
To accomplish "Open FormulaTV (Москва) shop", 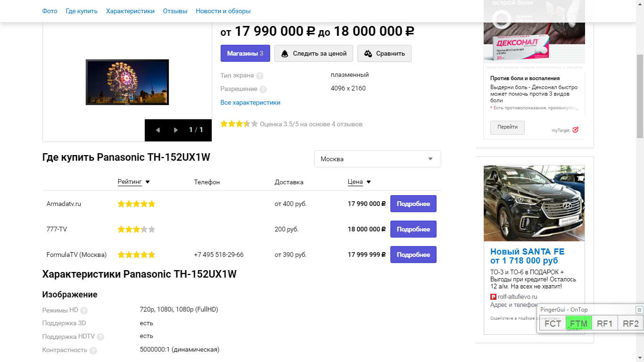I will [x=76, y=255].
